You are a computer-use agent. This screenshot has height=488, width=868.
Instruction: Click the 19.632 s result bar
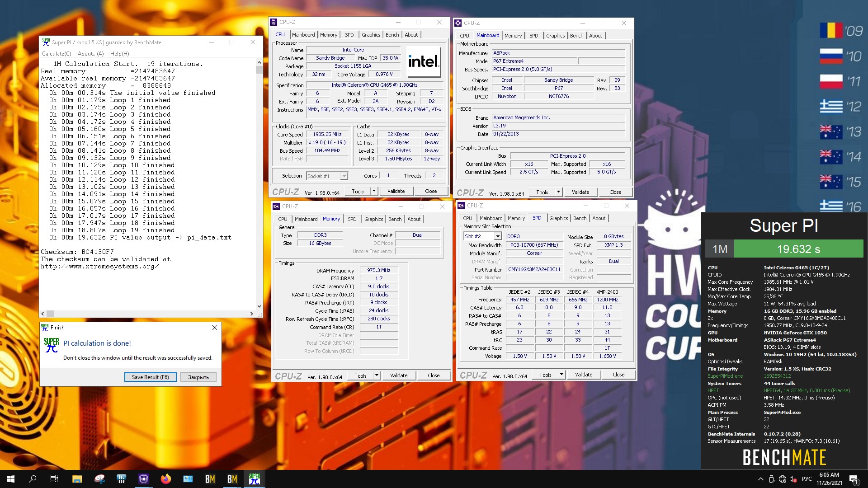tap(798, 249)
